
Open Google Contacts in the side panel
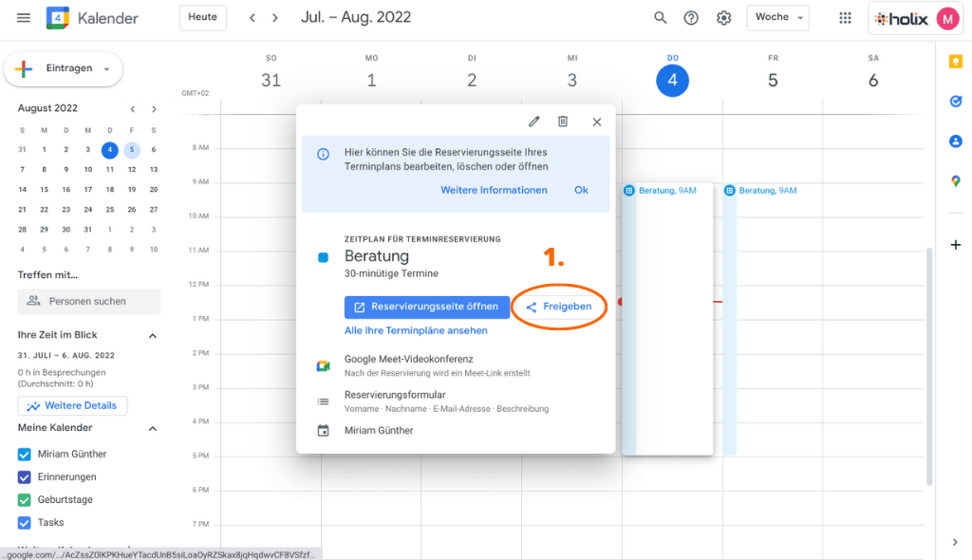click(x=956, y=140)
